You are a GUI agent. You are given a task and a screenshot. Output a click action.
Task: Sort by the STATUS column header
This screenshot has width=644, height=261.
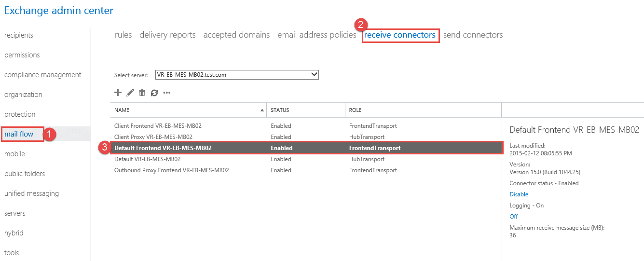click(306, 110)
